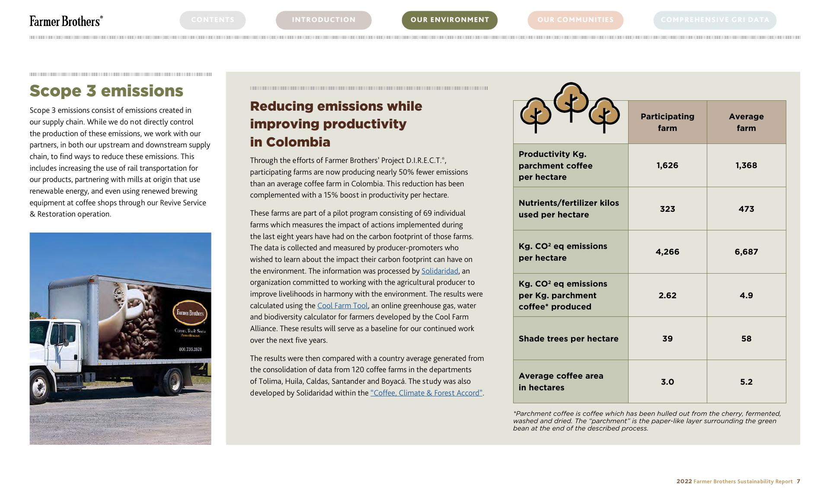Go to the Introduction section tab
This screenshot has width=830, height=504.
click(323, 20)
